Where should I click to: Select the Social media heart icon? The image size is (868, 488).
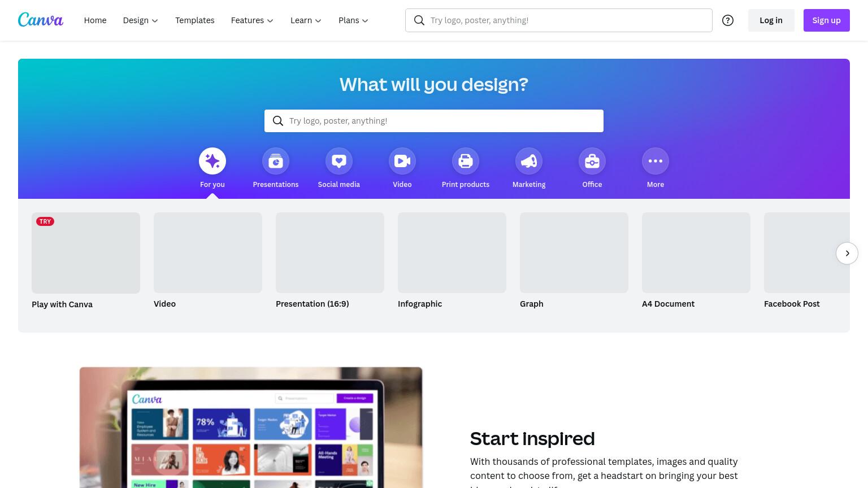(x=339, y=161)
